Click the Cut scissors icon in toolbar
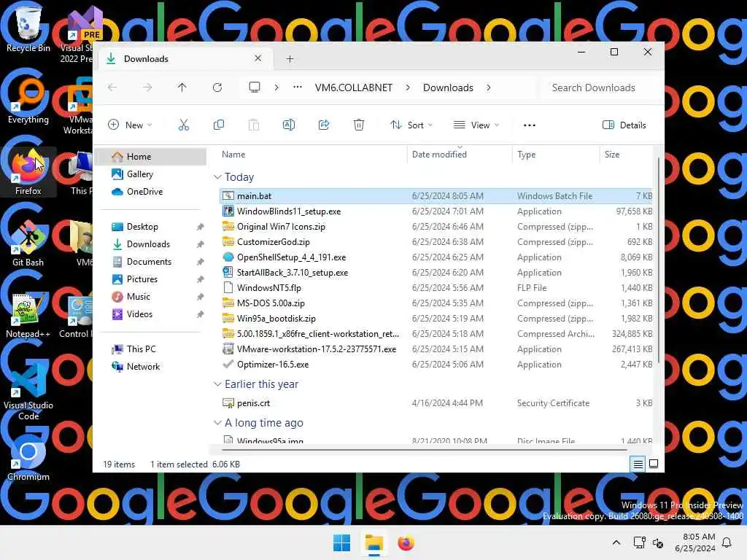 [183, 125]
